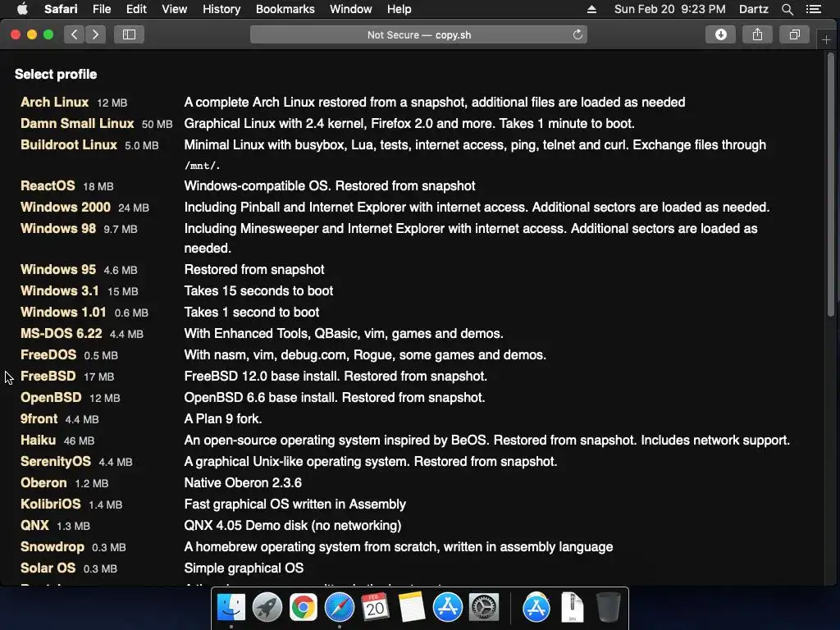The image size is (840, 630).
Task: Start the QNX profile
Action: (34, 526)
